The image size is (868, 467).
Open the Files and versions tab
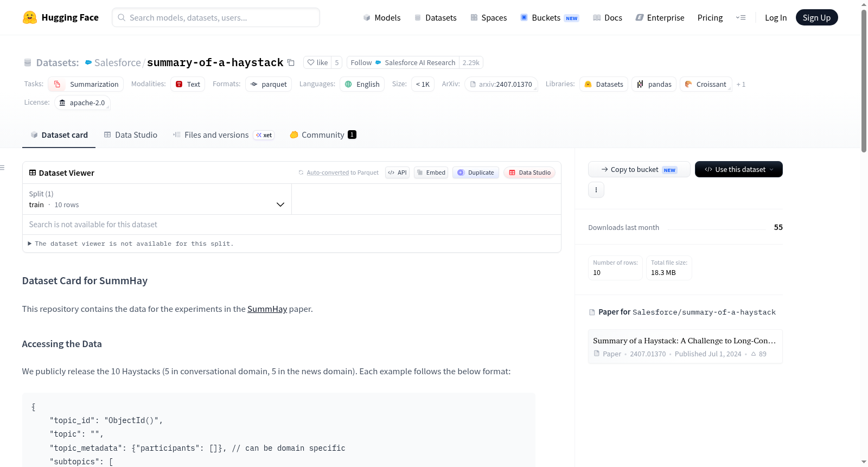[x=224, y=135]
